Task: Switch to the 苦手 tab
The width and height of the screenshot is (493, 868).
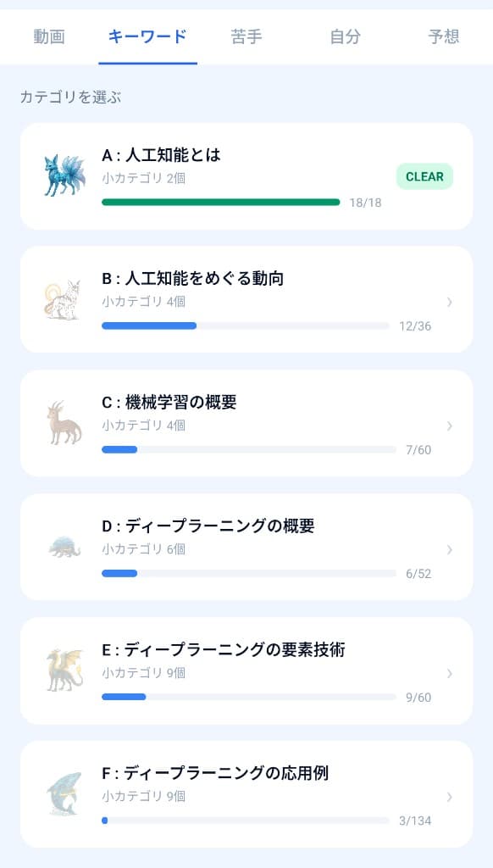Action: click(246, 37)
